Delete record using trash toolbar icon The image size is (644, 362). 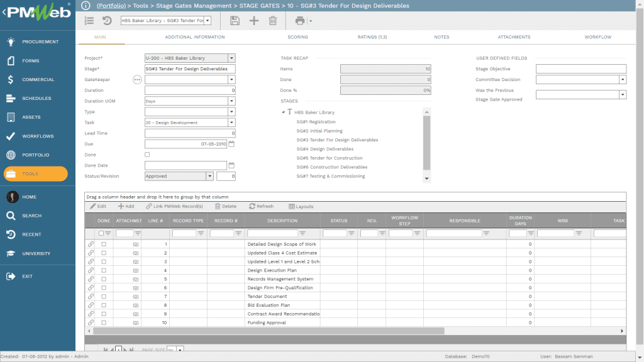coord(273,21)
